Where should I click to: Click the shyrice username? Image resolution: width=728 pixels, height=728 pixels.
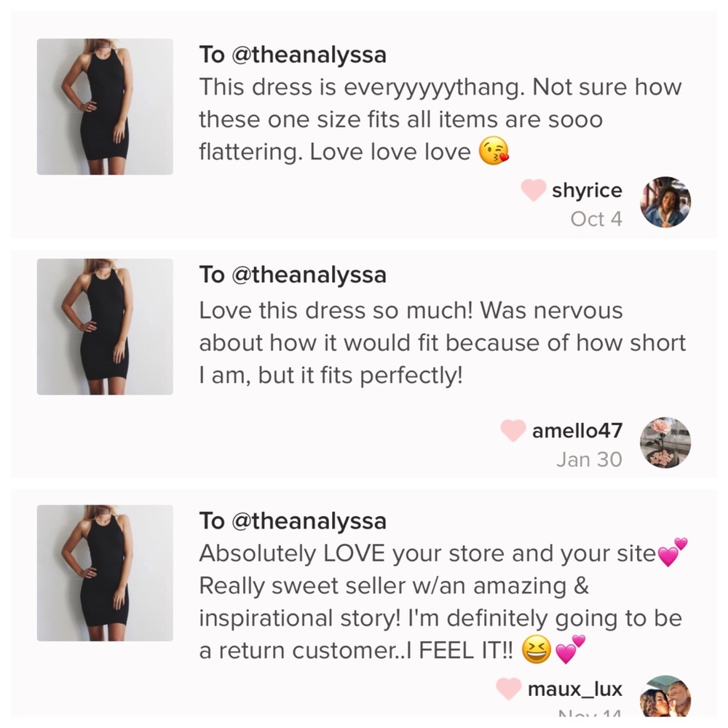coord(587,190)
